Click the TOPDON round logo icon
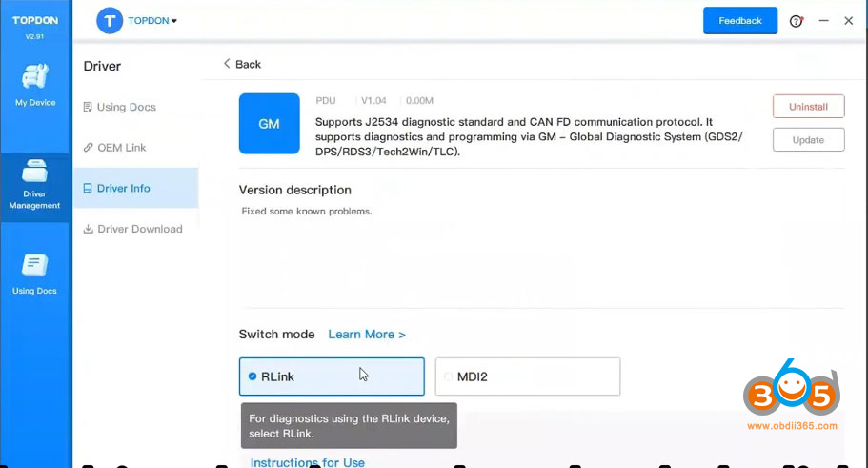 click(x=110, y=21)
